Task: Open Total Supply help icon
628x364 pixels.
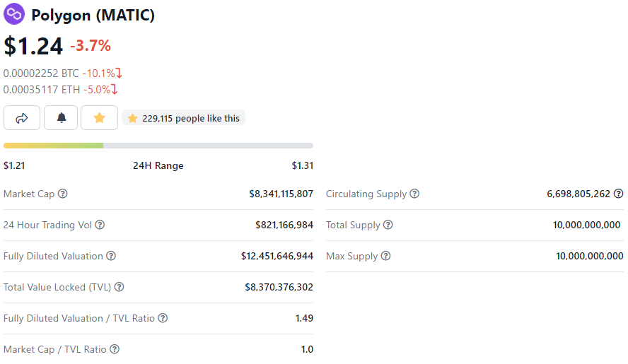Action: pyautogui.click(x=388, y=225)
